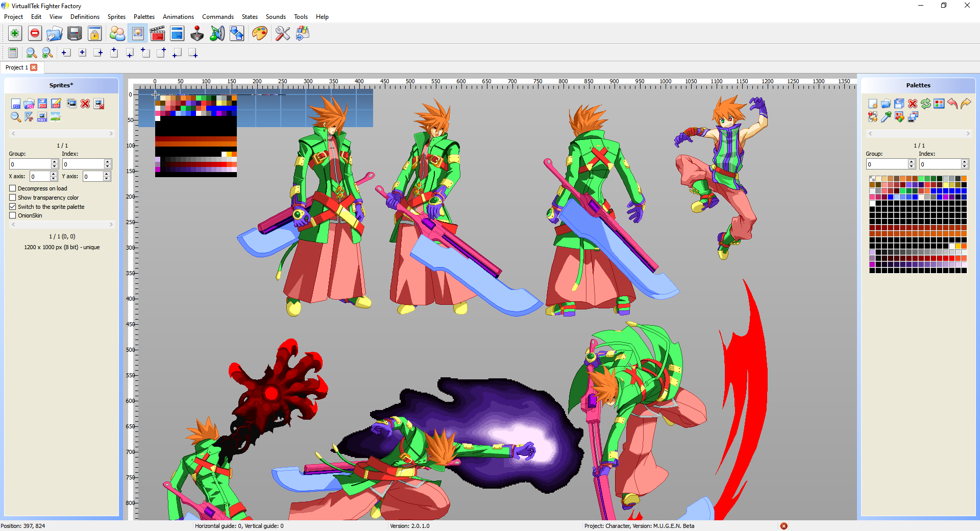Viewport: 980px width, 531px height.
Task: Open the Sounds editor speaker icon
Action: coord(217,34)
